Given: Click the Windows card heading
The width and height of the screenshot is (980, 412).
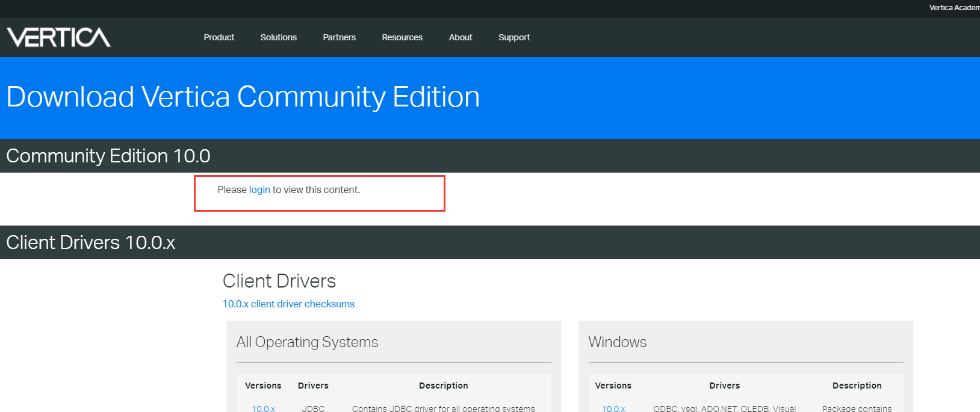Looking at the screenshot, I should 618,342.
